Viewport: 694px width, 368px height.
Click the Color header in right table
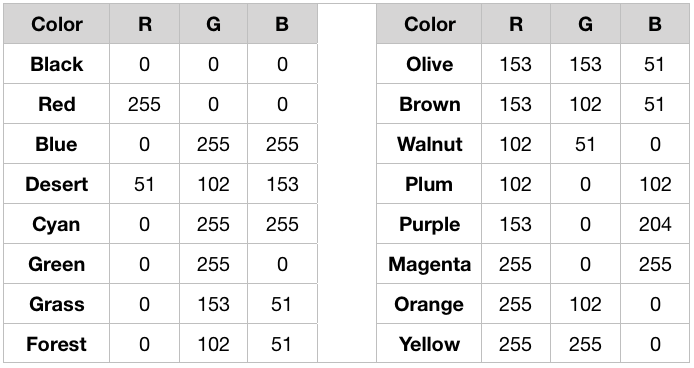[429, 24]
